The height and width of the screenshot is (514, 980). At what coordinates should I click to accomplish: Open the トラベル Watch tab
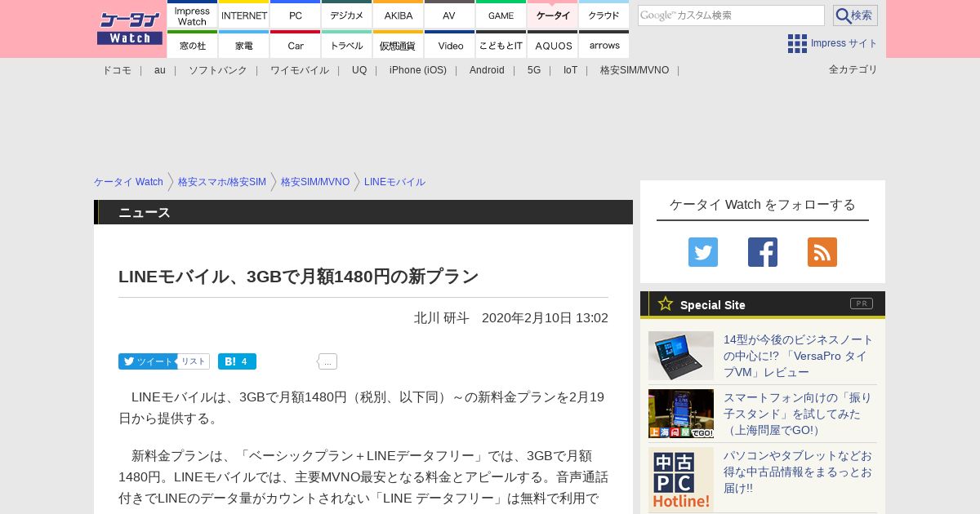pos(346,45)
